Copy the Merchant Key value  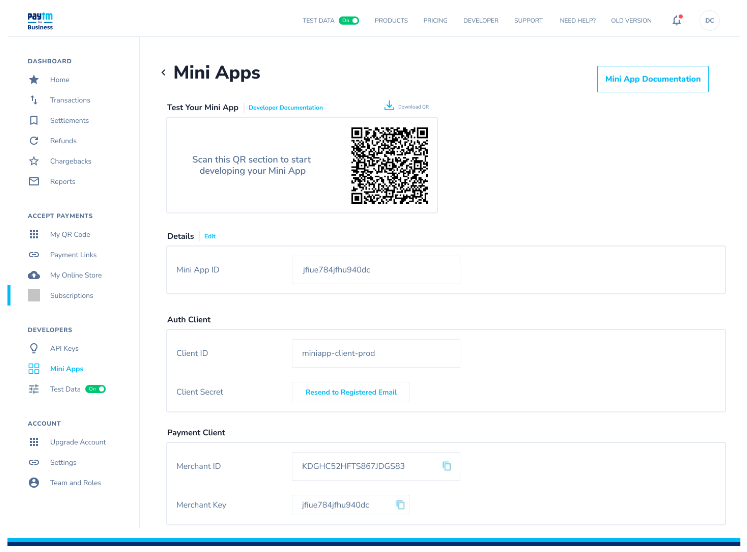(401, 505)
